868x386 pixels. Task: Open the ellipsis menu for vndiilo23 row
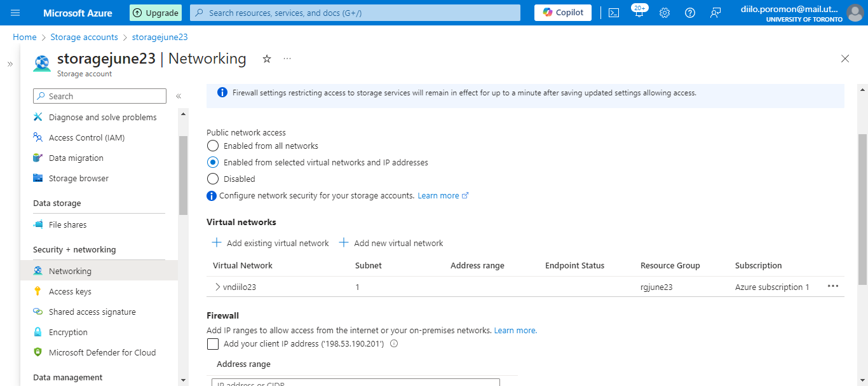coord(833,287)
